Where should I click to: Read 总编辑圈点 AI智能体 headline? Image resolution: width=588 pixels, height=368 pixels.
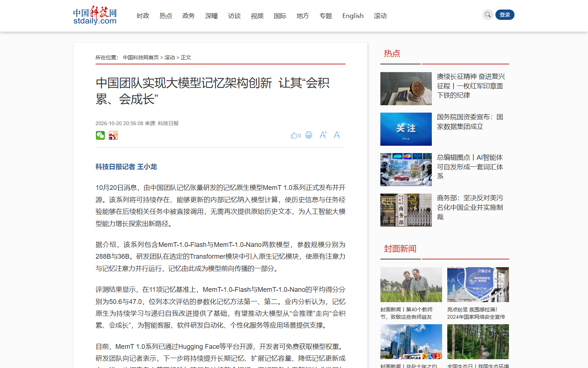[470, 167]
